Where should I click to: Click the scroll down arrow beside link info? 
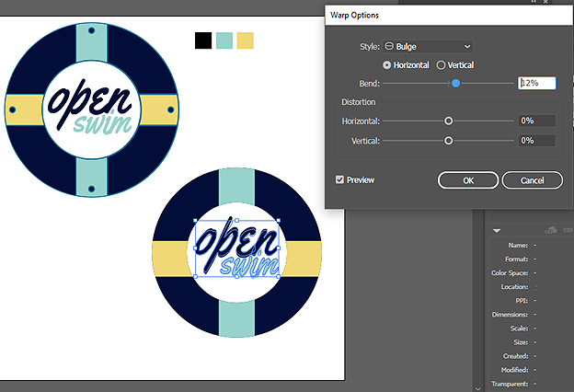[x=476, y=386]
